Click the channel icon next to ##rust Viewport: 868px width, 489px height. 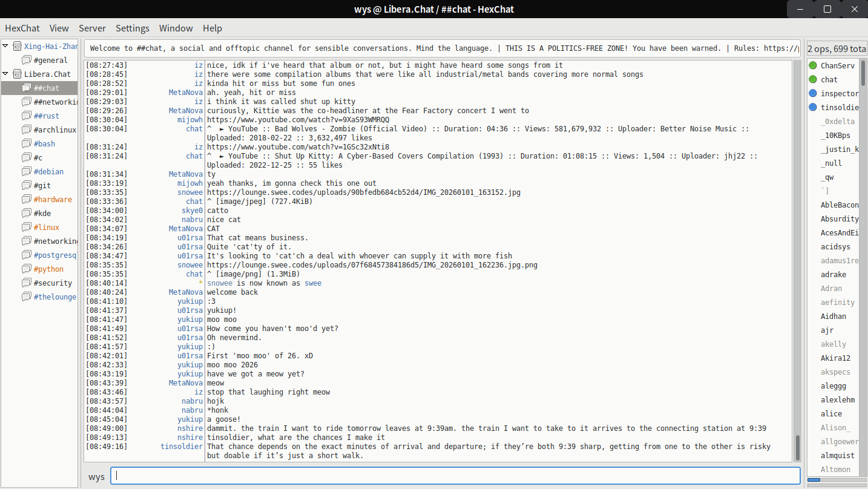click(27, 116)
